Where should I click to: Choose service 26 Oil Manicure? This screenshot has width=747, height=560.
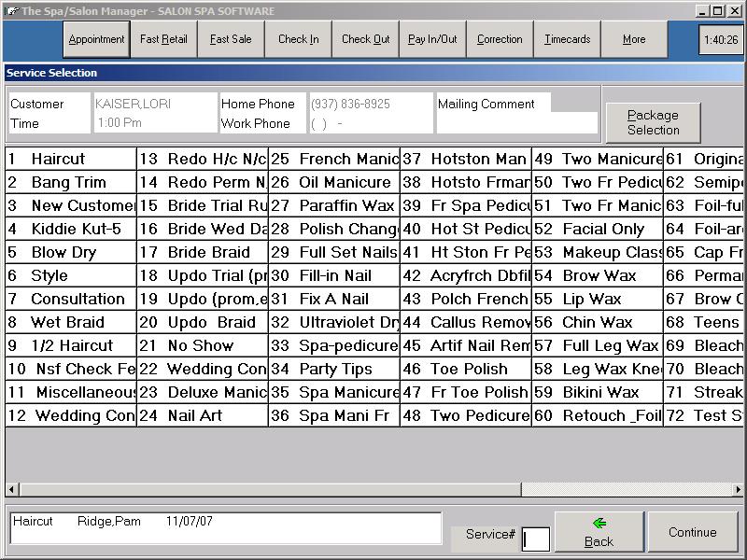pos(333,183)
